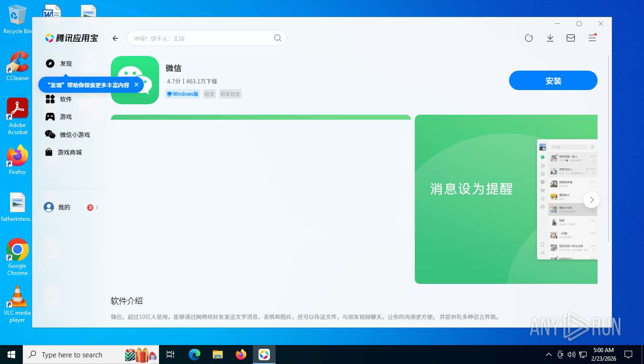644x364 pixels.
Task: Open the VLC media player shortcut
Action: pos(18,304)
